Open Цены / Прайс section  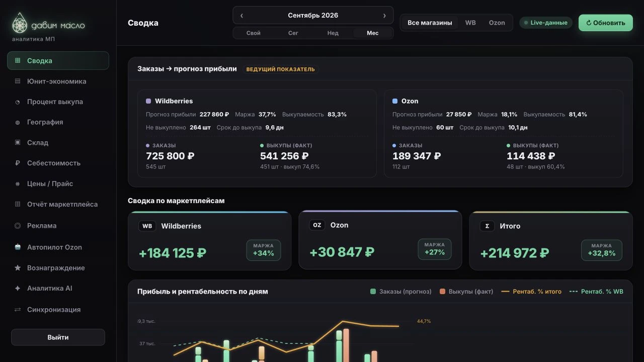[58, 184]
